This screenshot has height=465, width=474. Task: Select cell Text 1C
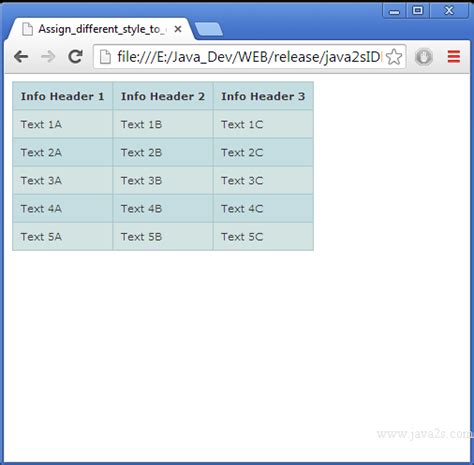coord(263,124)
